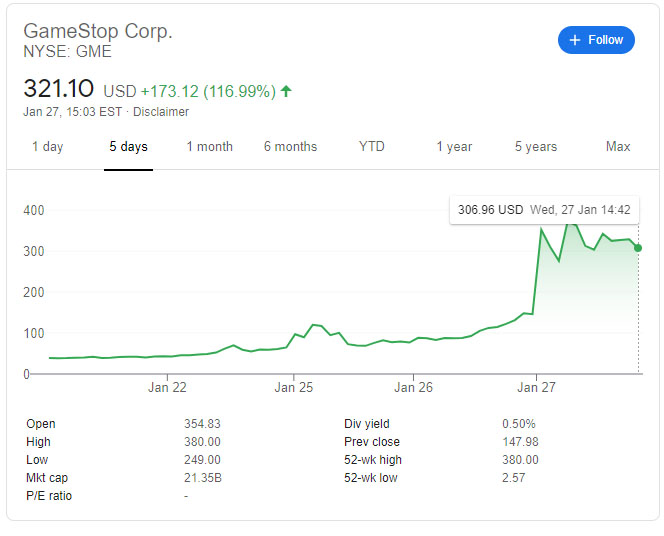The height and width of the screenshot is (536, 664).
Task: Click the Jan 22 axis marker
Action: pos(167,387)
